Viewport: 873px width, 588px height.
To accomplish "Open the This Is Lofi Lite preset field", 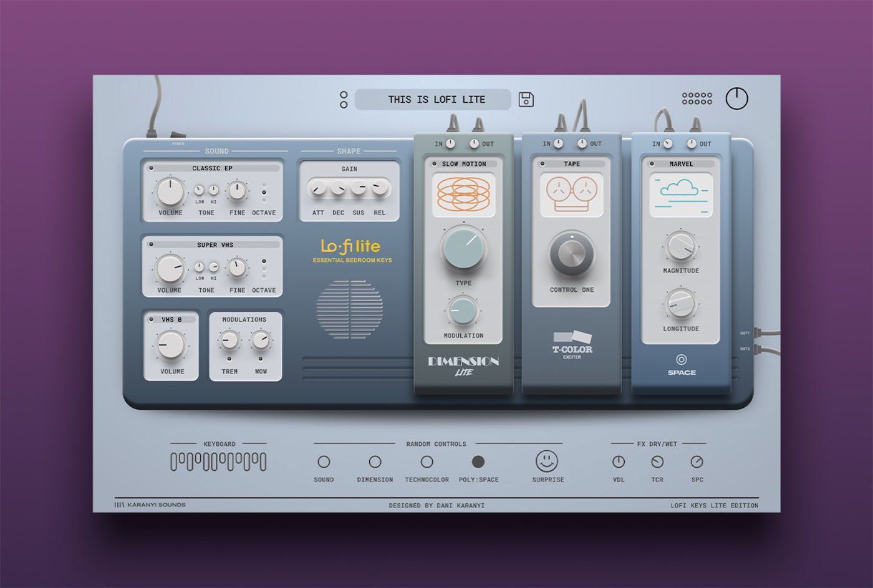I will 433,99.
